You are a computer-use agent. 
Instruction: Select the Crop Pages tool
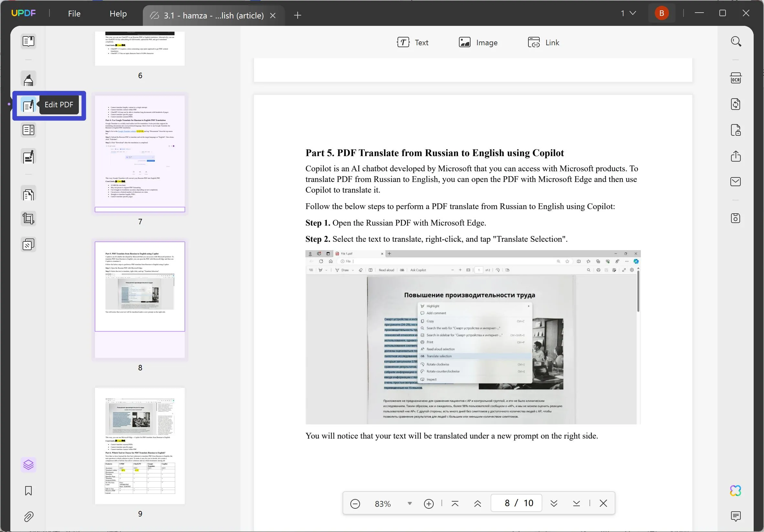[28, 218]
